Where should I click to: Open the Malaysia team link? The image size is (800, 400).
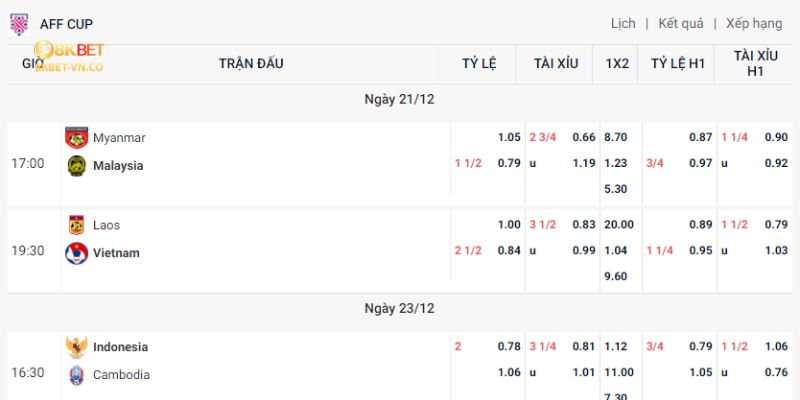click(118, 165)
